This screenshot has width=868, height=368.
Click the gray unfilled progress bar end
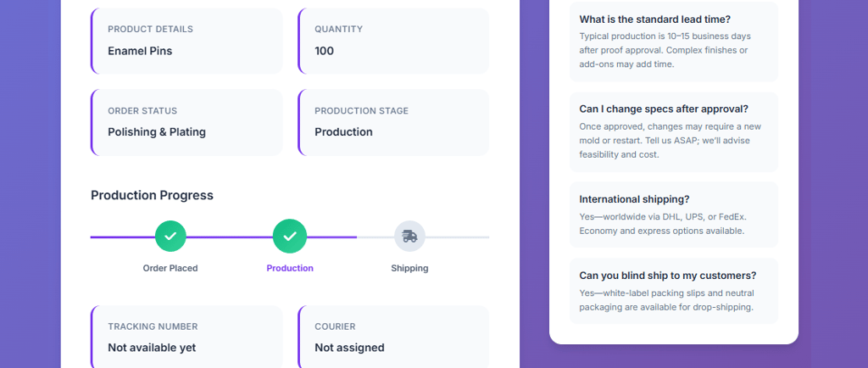point(462,237)
